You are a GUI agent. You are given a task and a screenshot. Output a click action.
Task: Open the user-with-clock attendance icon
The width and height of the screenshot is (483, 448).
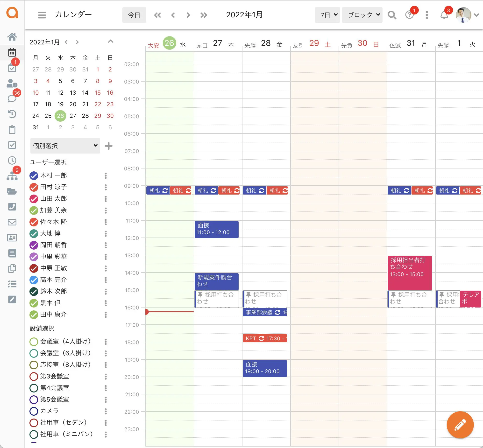12,83
